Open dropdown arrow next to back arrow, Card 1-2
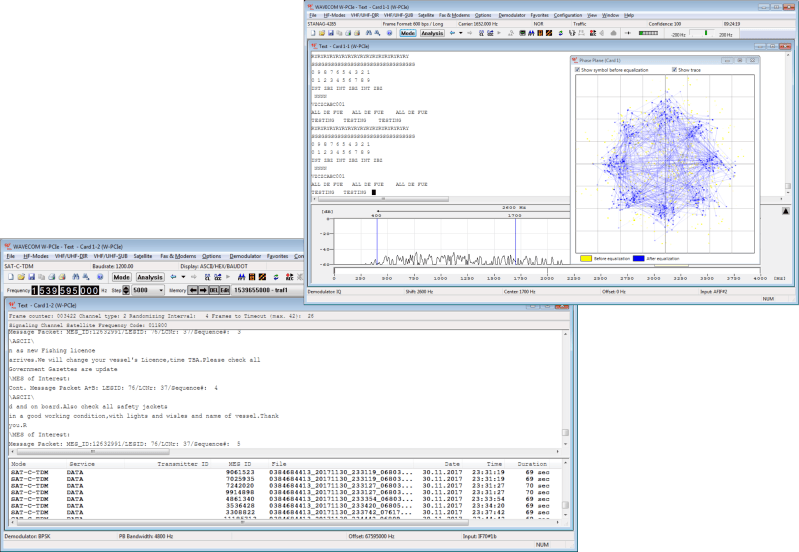Image resolution: width=799 pixels, height=552 pixels. (183, 277)
